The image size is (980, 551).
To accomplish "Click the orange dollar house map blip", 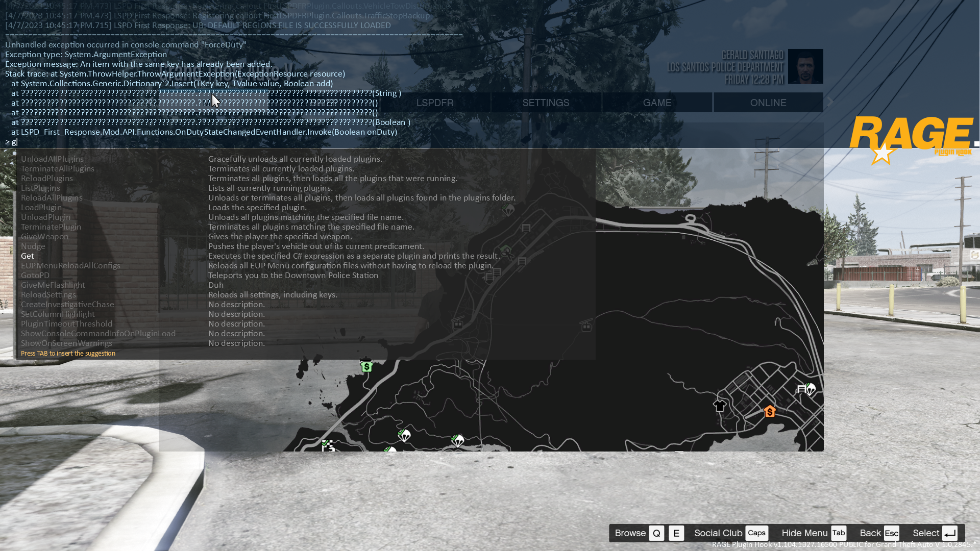I will click(770, 411).
